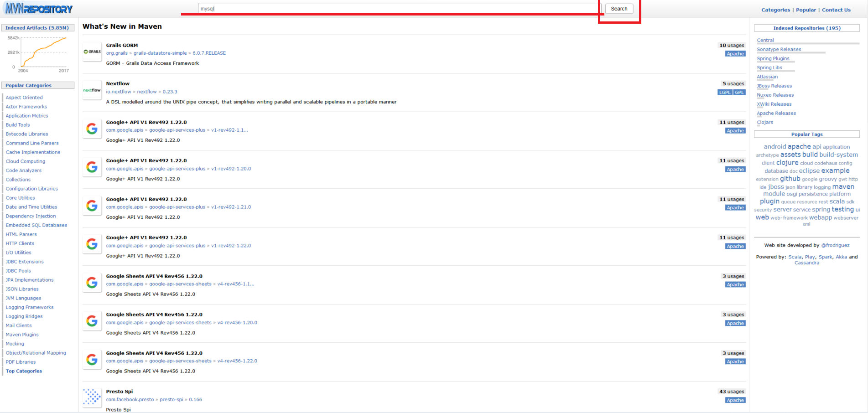Open Nextflow version 0.23.3
The width and height of the screenshot is (868, 413).
coord(170,92)
